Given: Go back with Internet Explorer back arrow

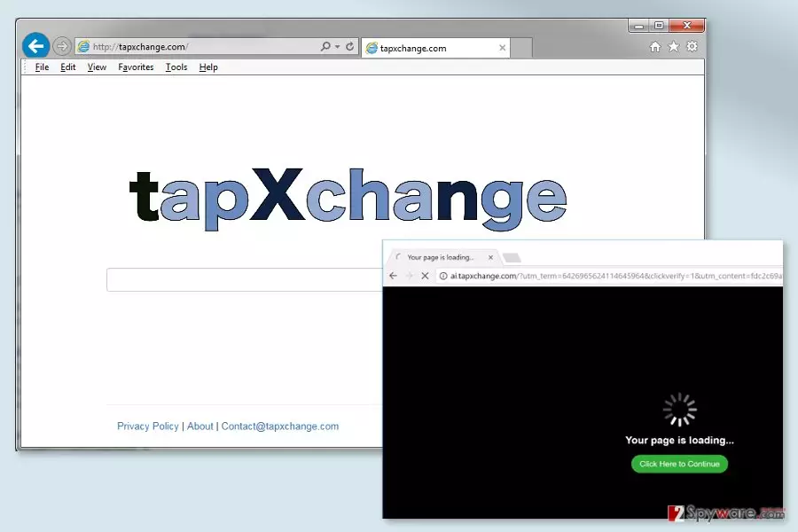Looking at the screenshot, I should (x=35, y=46).
